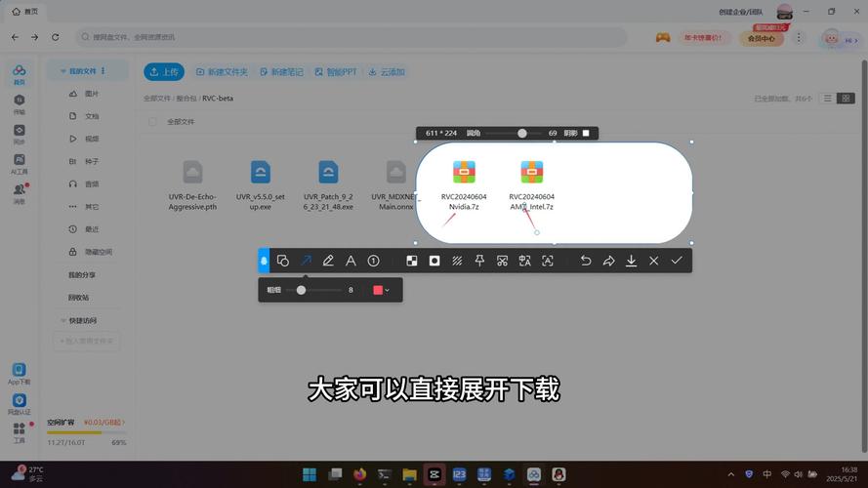This screenshot has width=868, height=488.
Task: Open the RVC20240604 Nvidia.7z file
Action: [464, 185]
